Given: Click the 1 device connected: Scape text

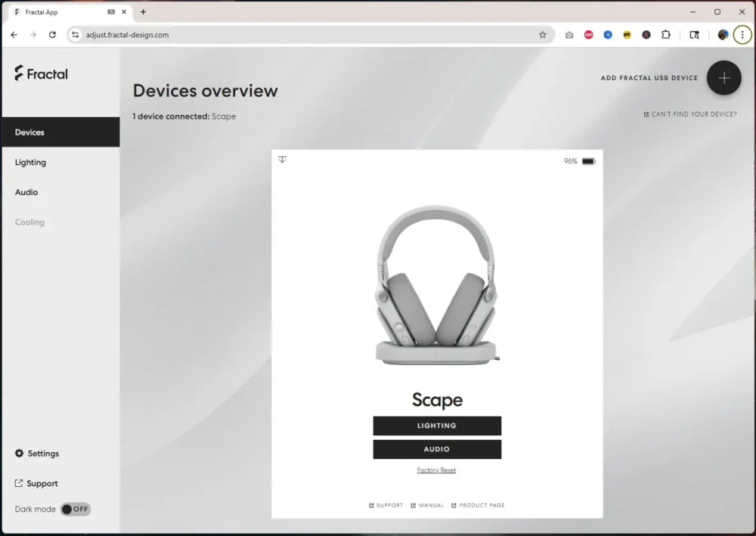Looking at the screenshot, I should [x=184, y=116].
